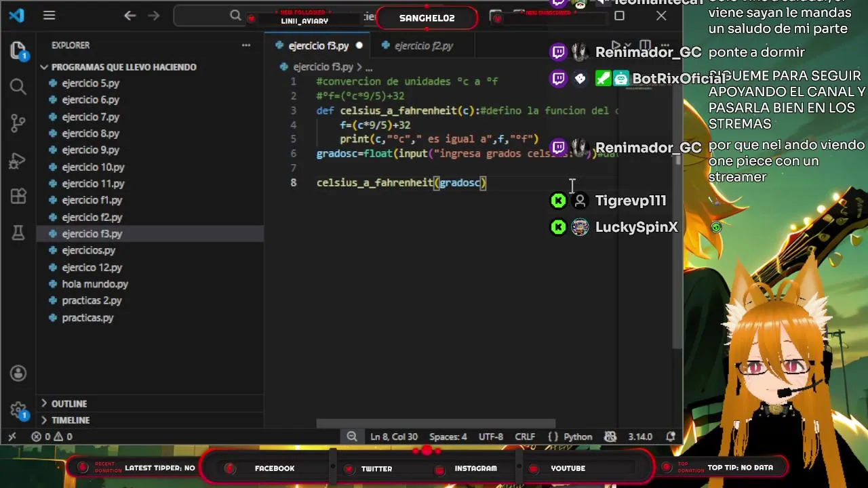868x488 pixels.
Task: Change indentation via Spaces: 4
Action: click(x=448, y=436)
